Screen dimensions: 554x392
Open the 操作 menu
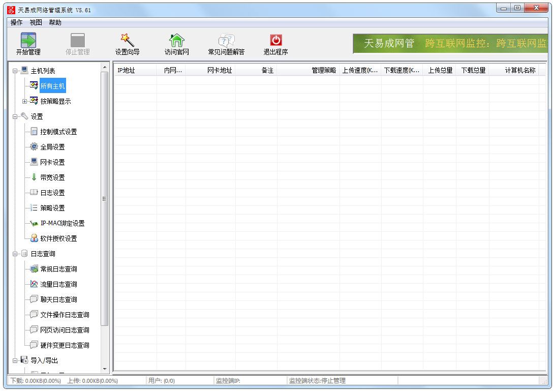point(16,22)
